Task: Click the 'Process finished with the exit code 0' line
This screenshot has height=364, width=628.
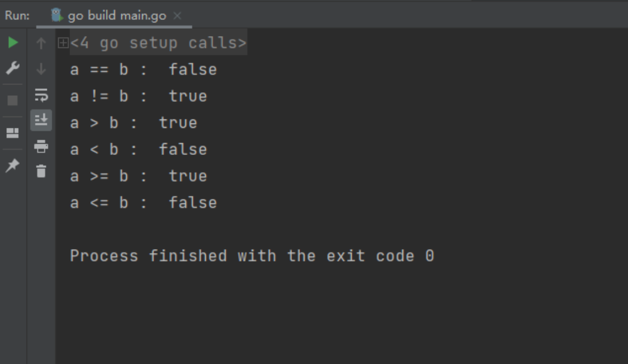Action: click(253, 255)
